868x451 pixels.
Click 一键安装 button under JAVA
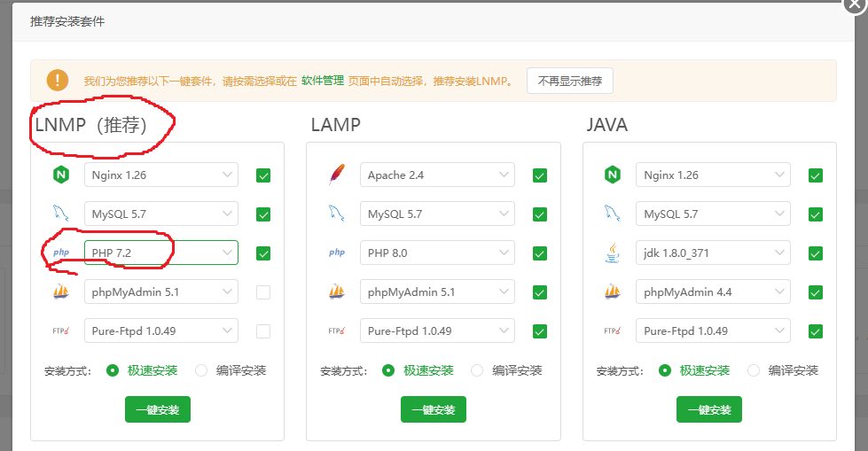click(x=709, y=409)
